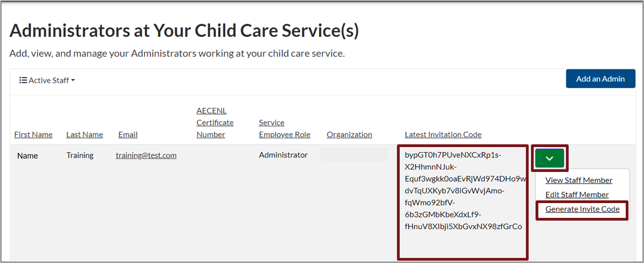
Task: Click Service Employee Role column header
Action: [x=284, y=129]
